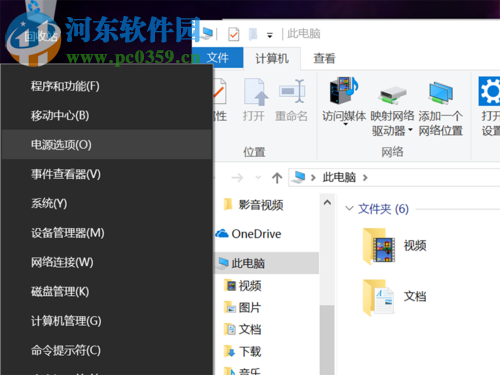Expand the chevron after 此电脑 in address bar
The image size is (500, 375).
pos(365,178)
